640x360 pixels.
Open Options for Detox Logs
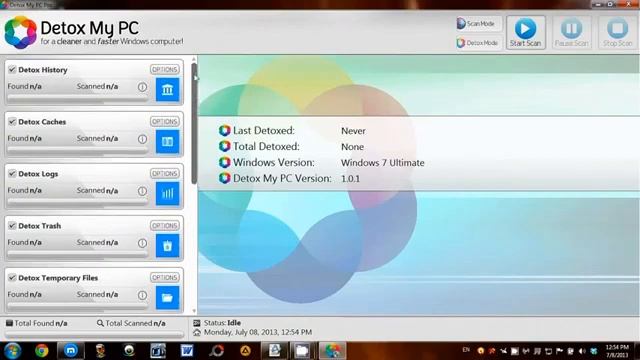coord(164,173)
